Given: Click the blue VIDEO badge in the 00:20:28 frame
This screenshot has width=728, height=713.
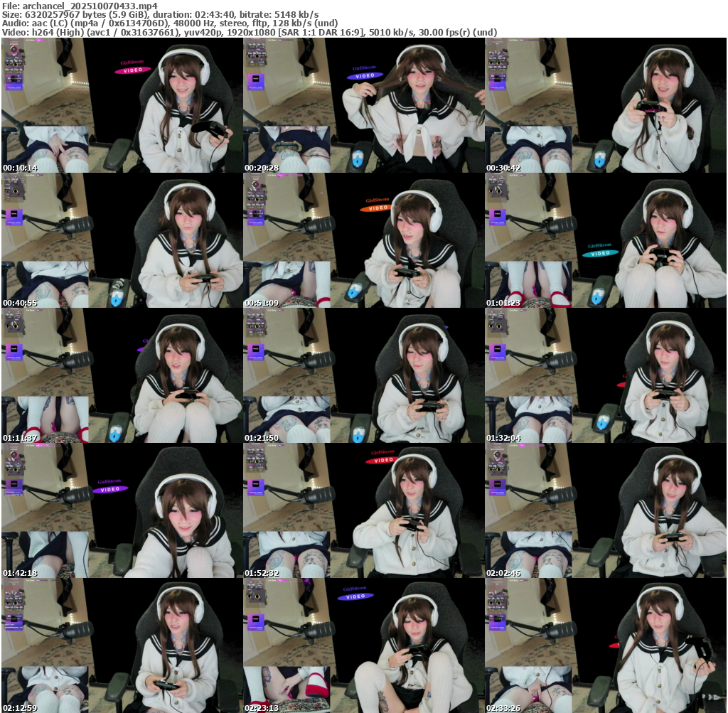Looking at the screenshot, I should click(x=365, y=75).
